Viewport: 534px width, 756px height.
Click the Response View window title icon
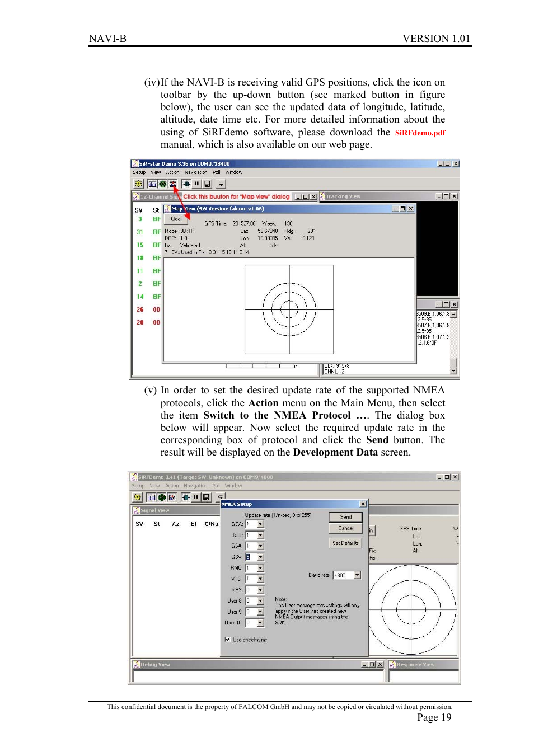(x=393, y=664)
